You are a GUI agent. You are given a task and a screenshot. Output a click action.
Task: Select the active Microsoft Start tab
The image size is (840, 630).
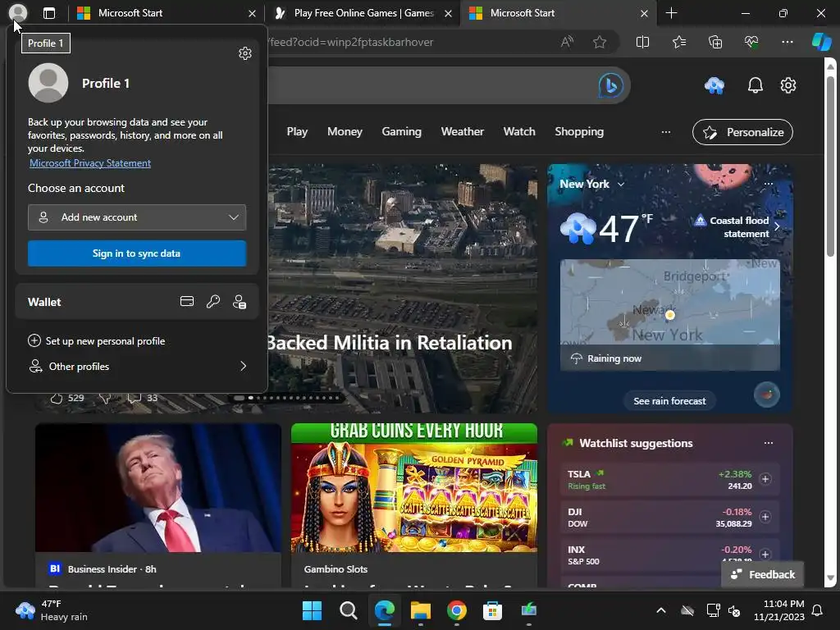tap(557, 13)
